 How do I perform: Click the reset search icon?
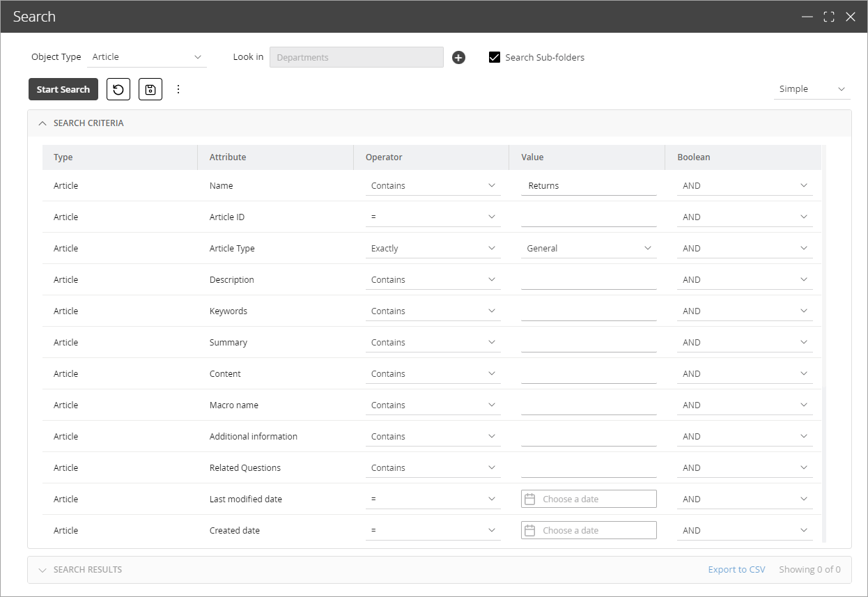pos(118,89)
